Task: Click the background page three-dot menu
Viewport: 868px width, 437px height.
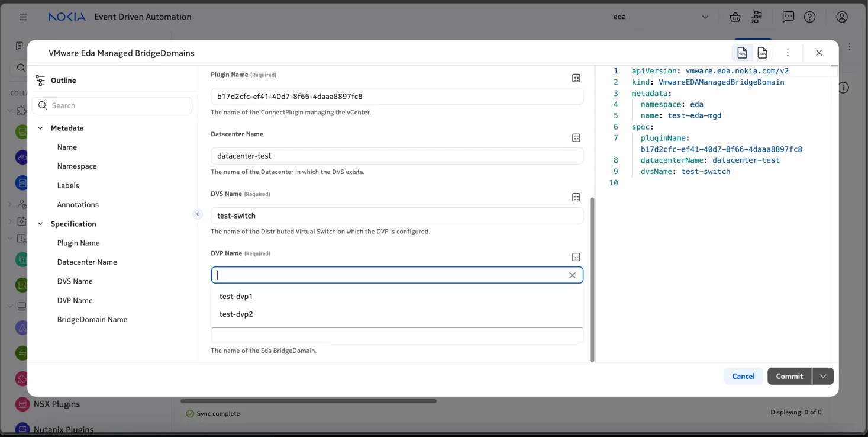Action: click(850, 47)
